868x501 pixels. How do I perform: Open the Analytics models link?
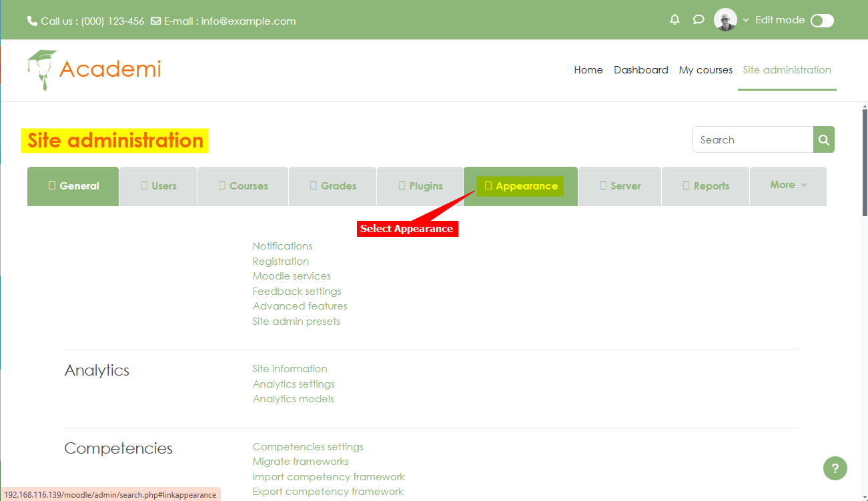(293, 399)
